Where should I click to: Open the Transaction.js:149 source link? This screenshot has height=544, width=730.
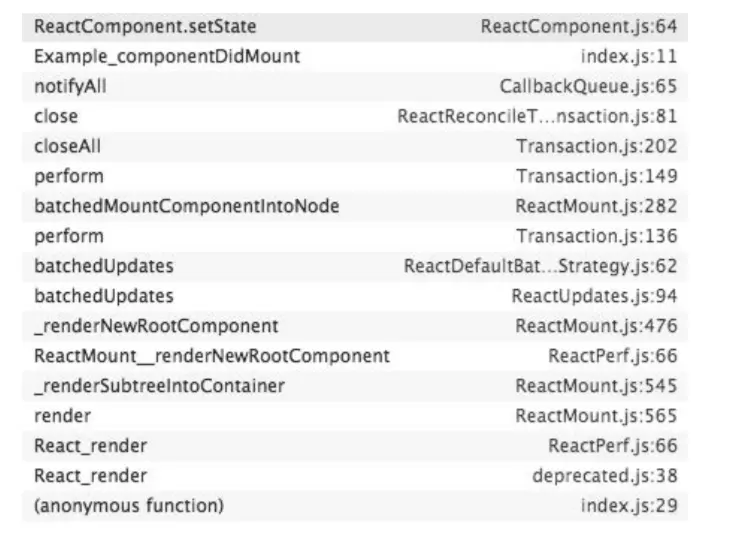(x=596, y=176)
